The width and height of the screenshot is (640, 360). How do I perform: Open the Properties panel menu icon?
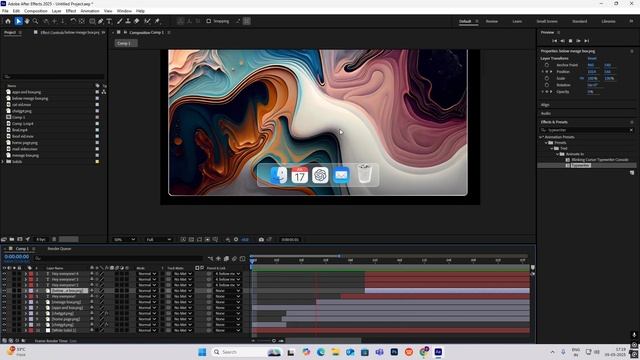coord(632,51)
